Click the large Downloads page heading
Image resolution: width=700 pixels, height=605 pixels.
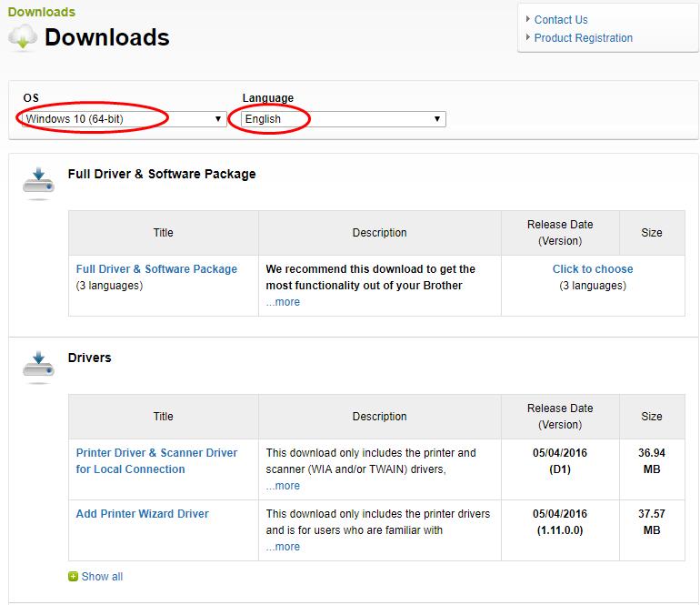coord(107,37)
